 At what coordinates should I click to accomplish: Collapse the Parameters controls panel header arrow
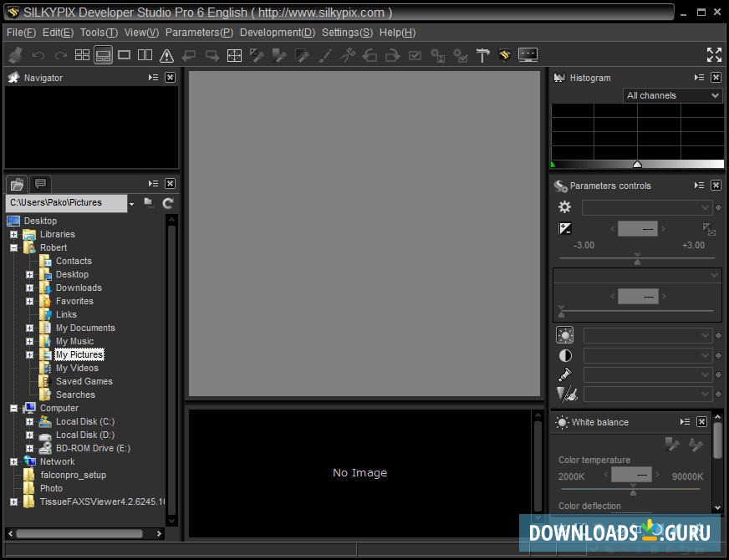(699, 186)
